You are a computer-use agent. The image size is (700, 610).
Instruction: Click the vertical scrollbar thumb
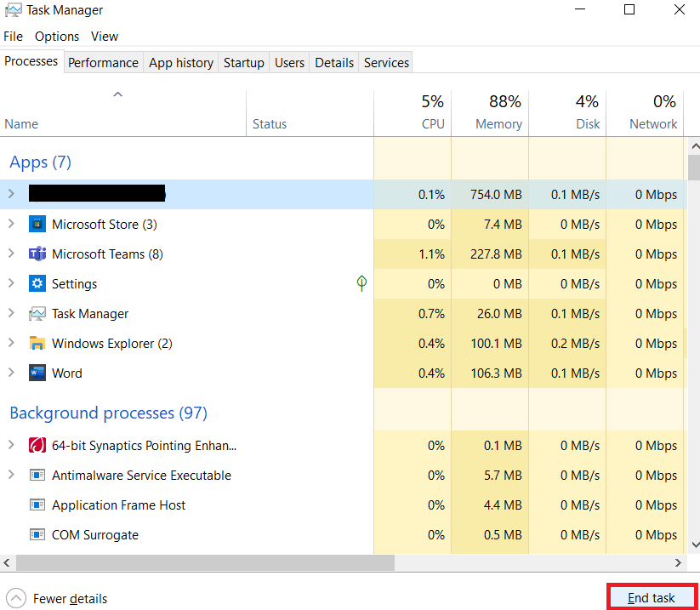(694, 168)
